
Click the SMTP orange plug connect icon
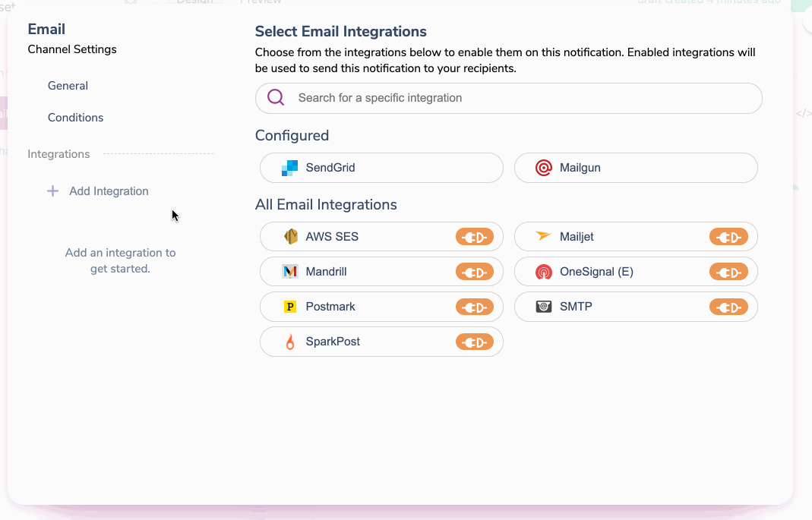tap(728, 307)
